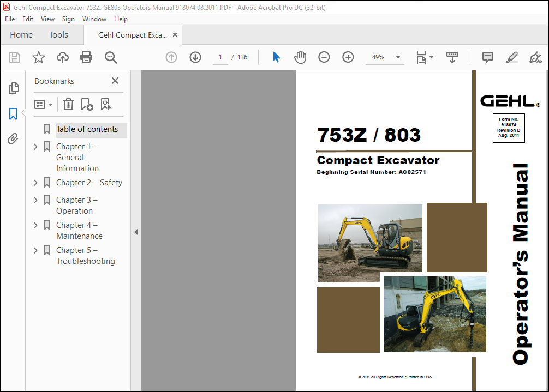This screenshot has height=392, width=549.
Task: Expand Chapter 4 Maintenance bookmark
Action: click(x=35, y=225)
